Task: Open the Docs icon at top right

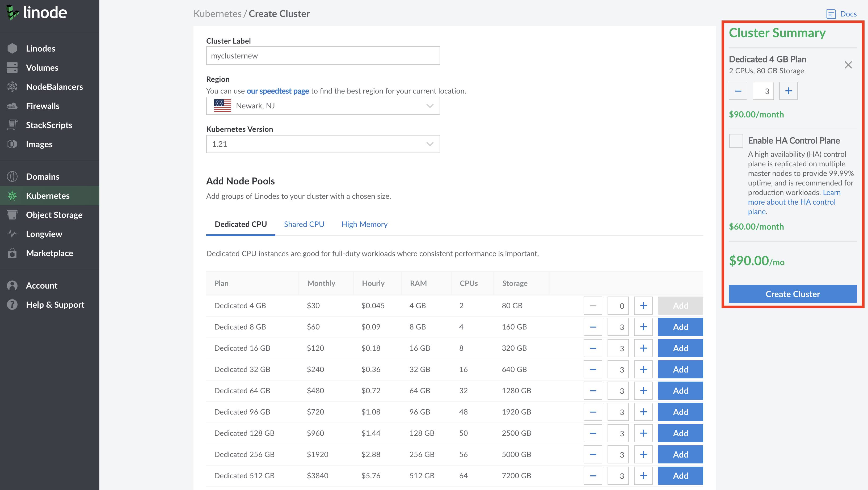Action: point(831,14)
